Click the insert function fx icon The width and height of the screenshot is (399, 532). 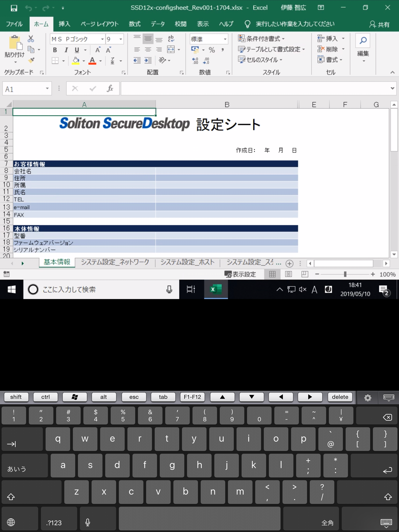pos(110,88)
